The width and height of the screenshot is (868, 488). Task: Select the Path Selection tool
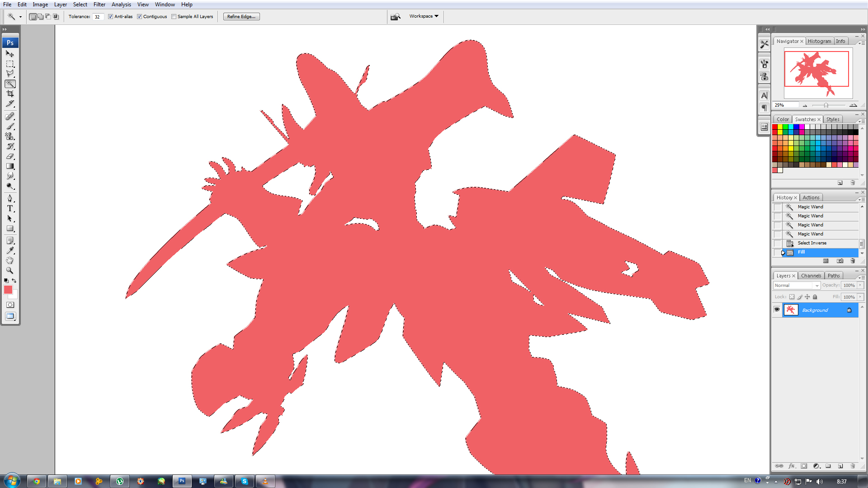pyautogui.click(x=10, y=218)
